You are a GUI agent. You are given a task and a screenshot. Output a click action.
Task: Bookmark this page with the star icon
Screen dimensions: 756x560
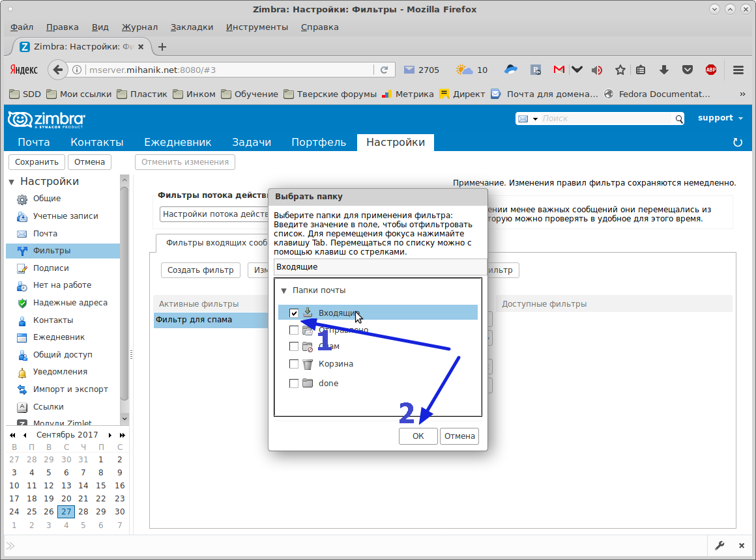coord(620,70)
